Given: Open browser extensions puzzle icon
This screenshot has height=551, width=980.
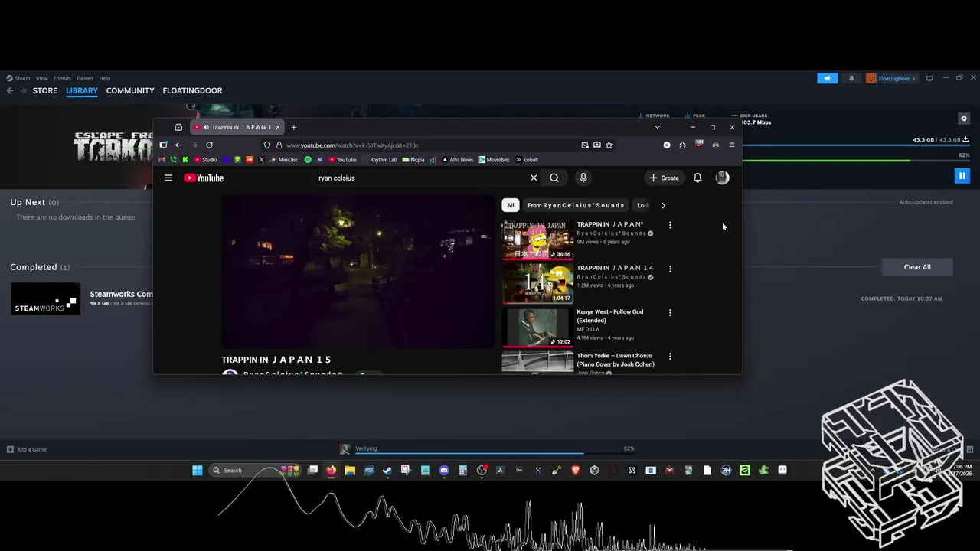Looking at the screenshot, I should 682,145.
